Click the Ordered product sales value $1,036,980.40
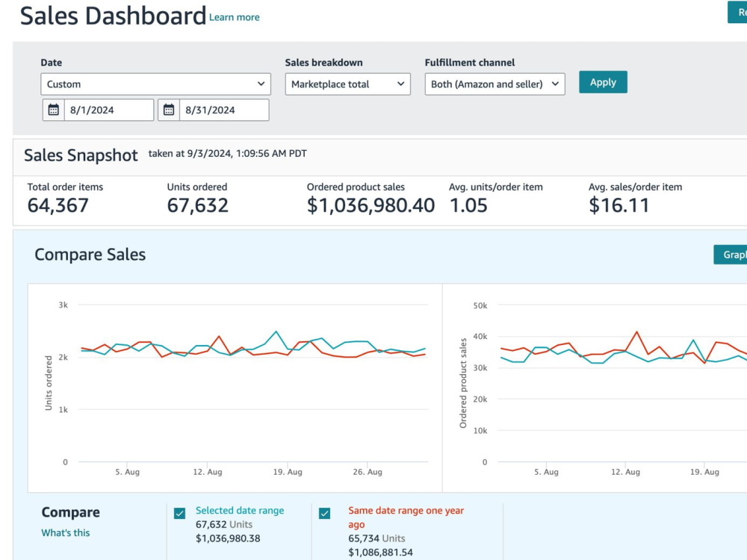This screenshot has width=747, height=560. pos(371,205)
